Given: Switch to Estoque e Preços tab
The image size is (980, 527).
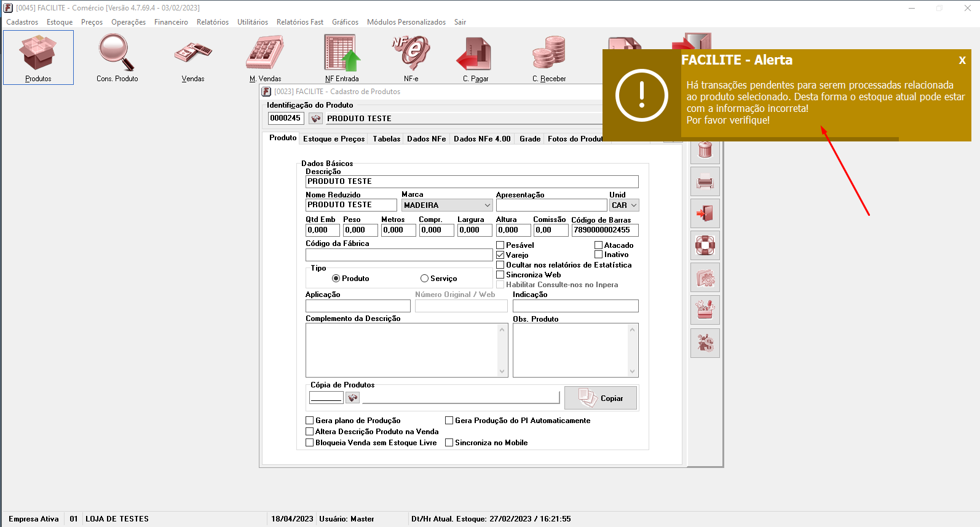Looking at the screenshot, I should coord(334,139).
